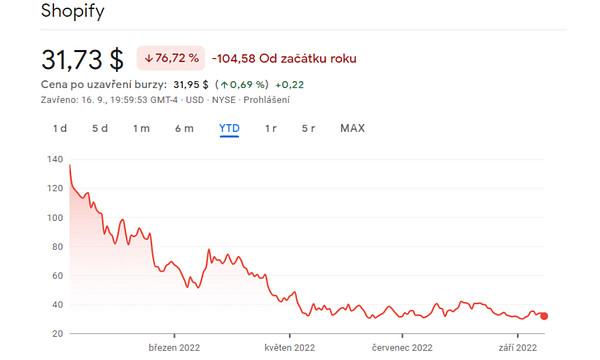600x360 pixels.
Task: Choose the 1 m chart range
Action: click(x=141, y=128)
